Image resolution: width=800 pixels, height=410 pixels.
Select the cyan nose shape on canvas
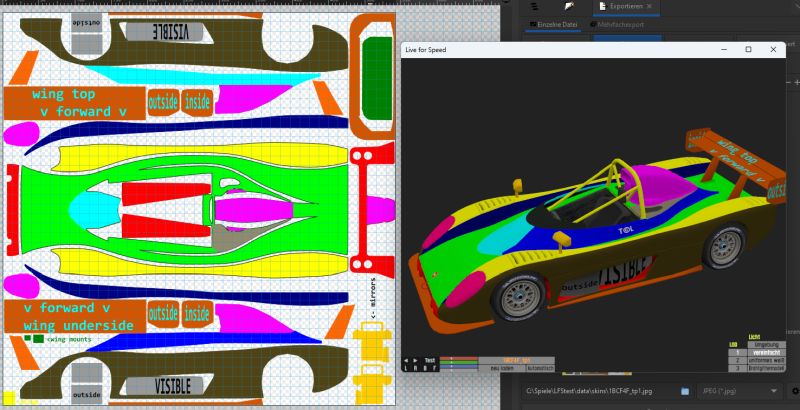(93, 210)
